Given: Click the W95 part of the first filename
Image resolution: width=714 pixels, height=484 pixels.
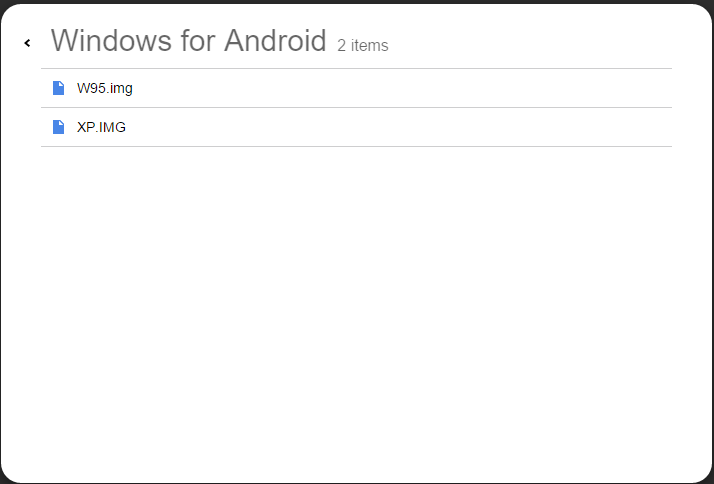Looking at the screenshot, I should pos(92,88).
